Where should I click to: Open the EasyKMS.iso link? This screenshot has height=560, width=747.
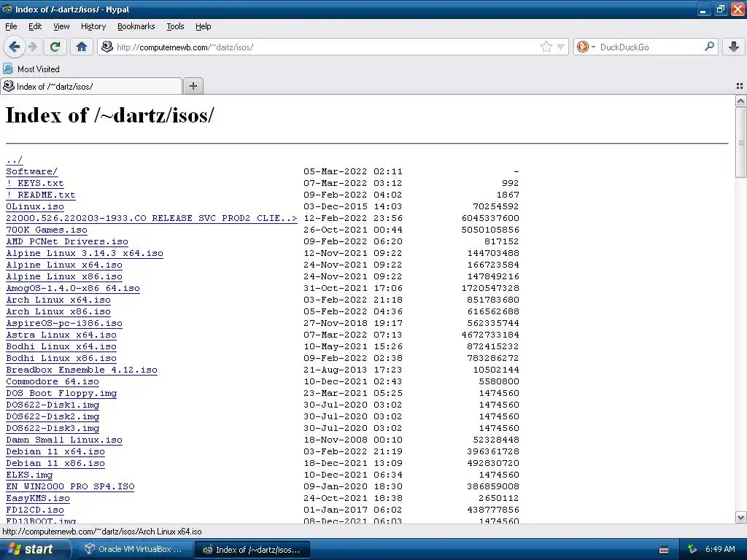coord(38,498)
